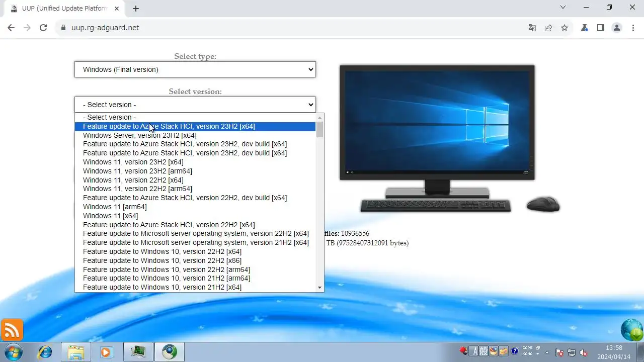The width and height of the screenshot is (644, 362).
Task: Pick Windows 11 [x64] option
Action: [x=195, y=216]
